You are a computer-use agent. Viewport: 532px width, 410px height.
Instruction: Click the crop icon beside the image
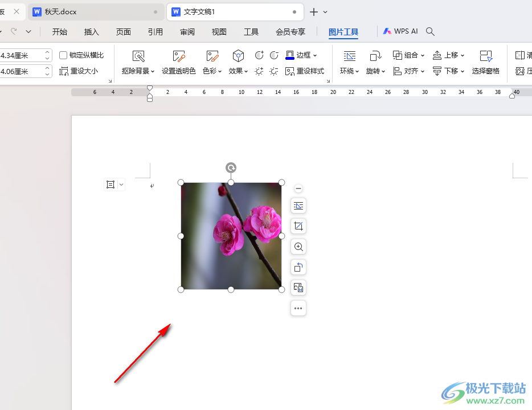tap(298, 226)
